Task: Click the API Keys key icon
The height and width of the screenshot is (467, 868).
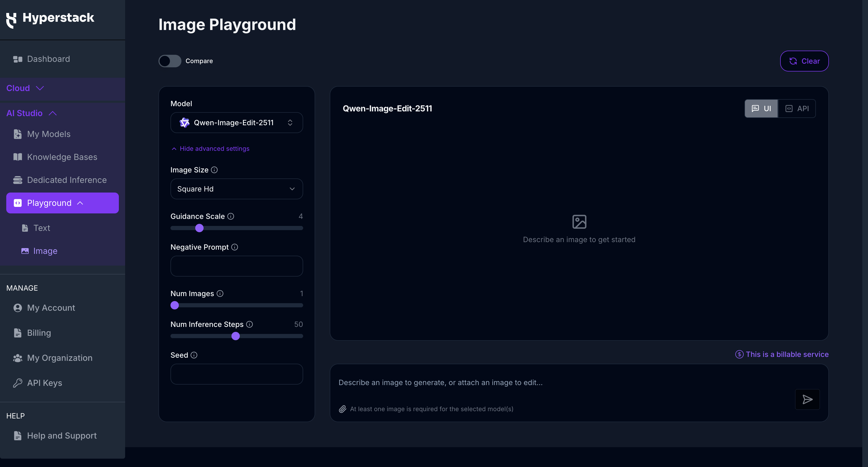Action: click(x=17, y=383)
